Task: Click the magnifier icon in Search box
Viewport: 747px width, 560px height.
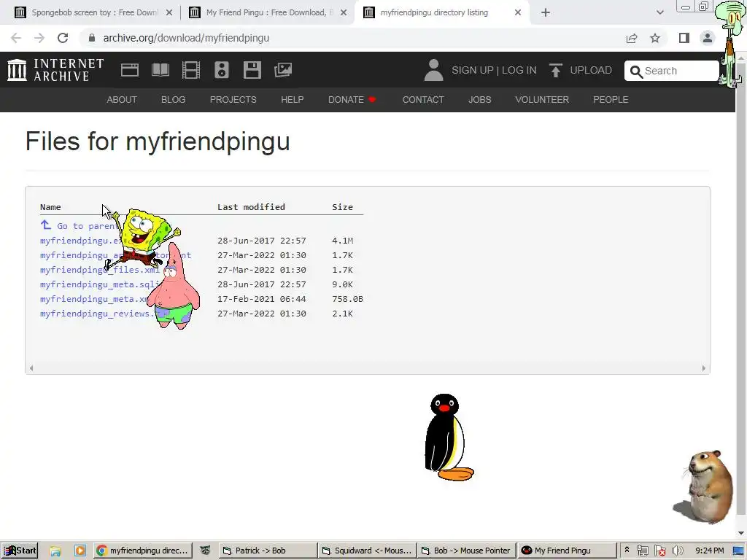Action: (636, 71)
